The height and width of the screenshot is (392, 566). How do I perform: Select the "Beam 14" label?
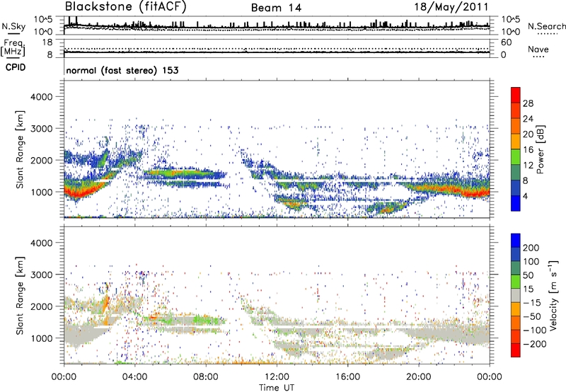(x=276, y=8)
